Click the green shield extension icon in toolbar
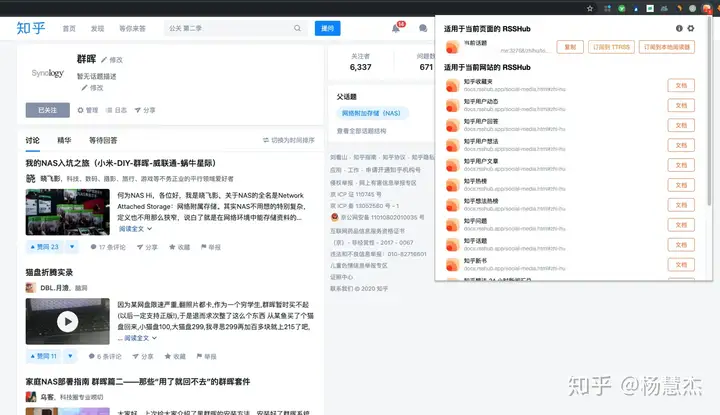This screenshot has height=415, width=720. (x=621, y=8)
